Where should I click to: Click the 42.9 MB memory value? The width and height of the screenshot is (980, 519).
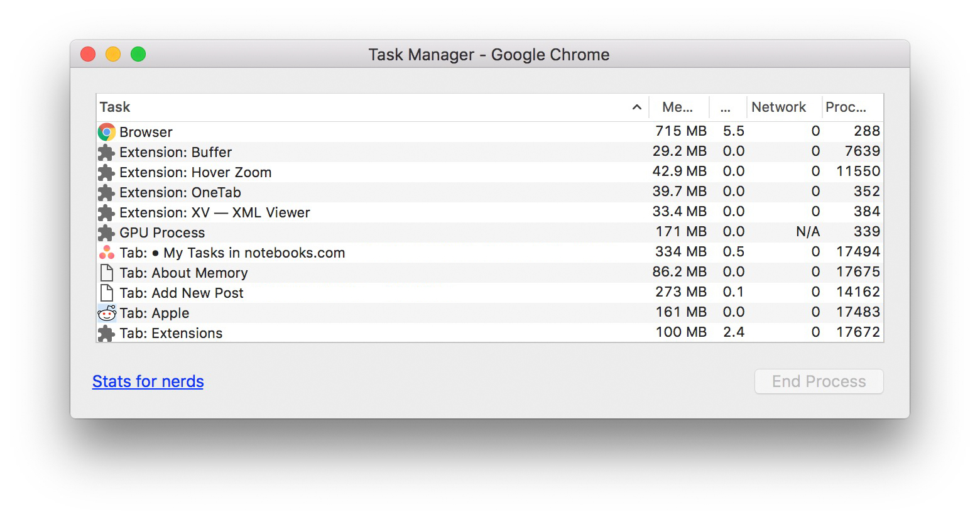pos(679,171)
